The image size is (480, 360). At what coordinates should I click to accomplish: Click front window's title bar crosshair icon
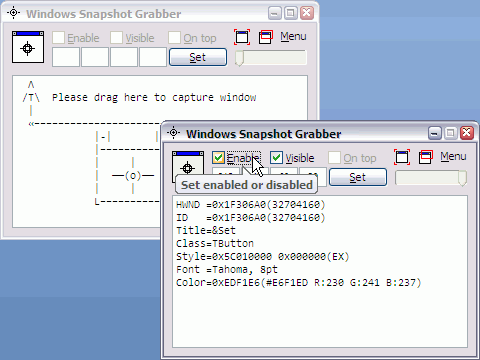[174, 133]
